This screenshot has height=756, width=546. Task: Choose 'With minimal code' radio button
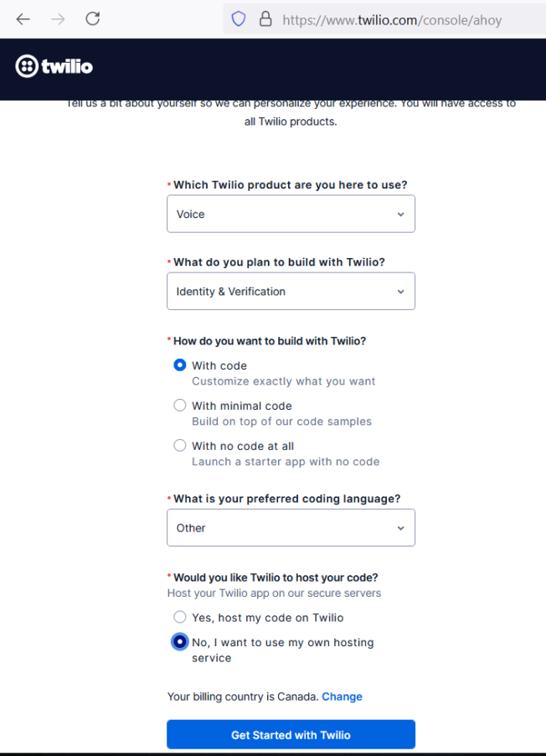179,406
